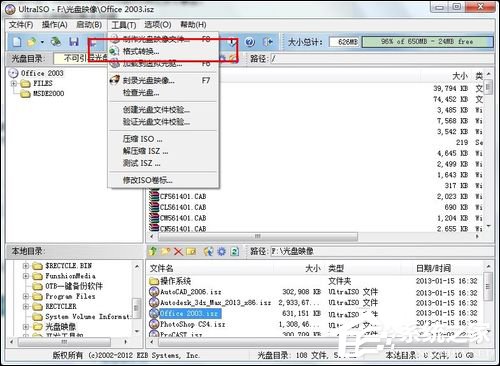Click the New Folder icon in local toolbar
500x366 pixels.
click(165, 251)
